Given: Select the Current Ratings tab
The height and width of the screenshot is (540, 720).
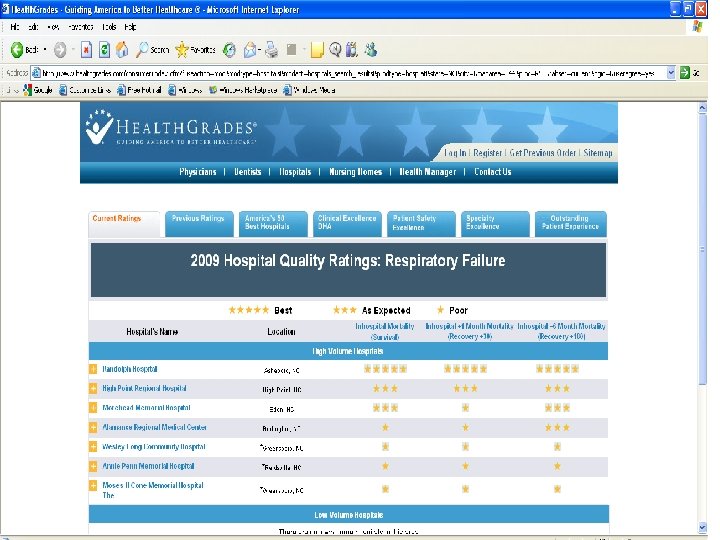Looking at the screenshot, I should (x=124, y=224).
